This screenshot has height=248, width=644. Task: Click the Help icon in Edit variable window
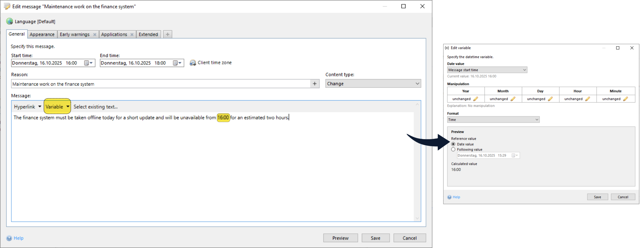(x=449, y=197)
